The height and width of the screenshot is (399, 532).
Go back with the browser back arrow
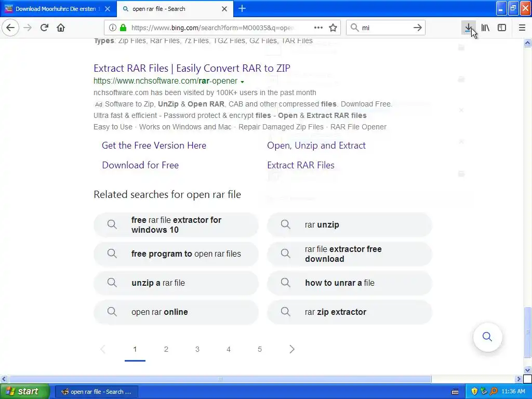[10, 28]
